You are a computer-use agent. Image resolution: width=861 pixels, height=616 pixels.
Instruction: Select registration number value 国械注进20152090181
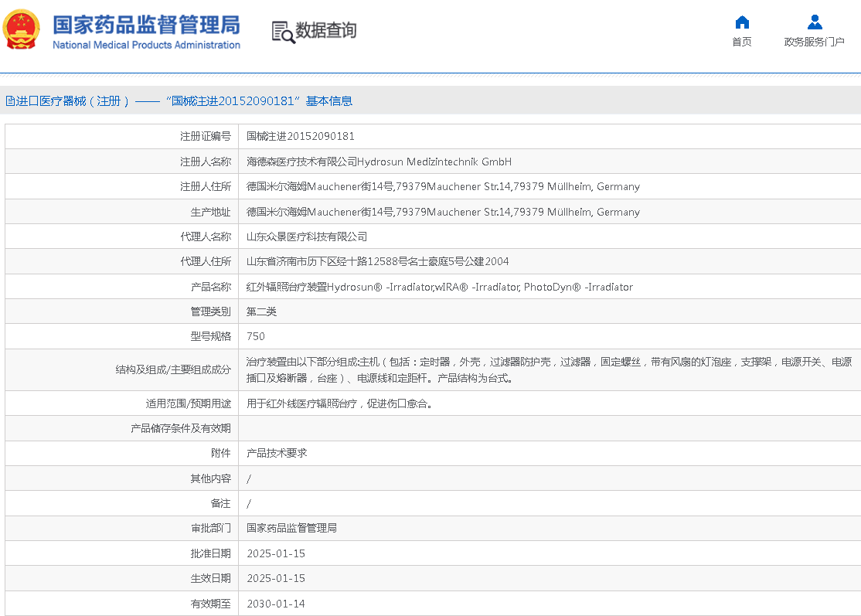pyautogui.click(x=301, y=136)
